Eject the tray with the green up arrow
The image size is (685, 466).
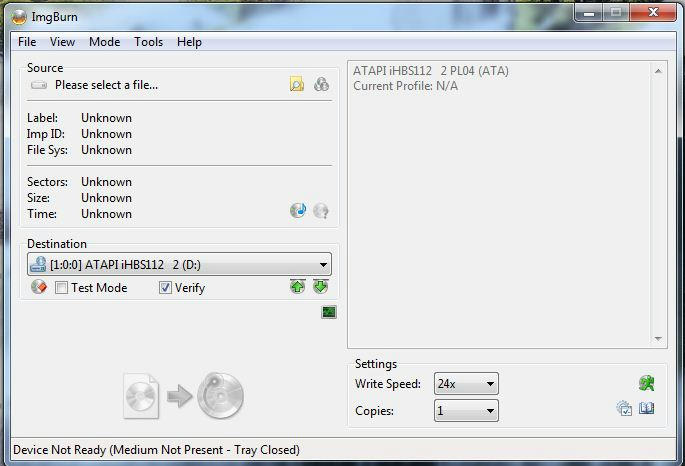(x=298, y=287)
